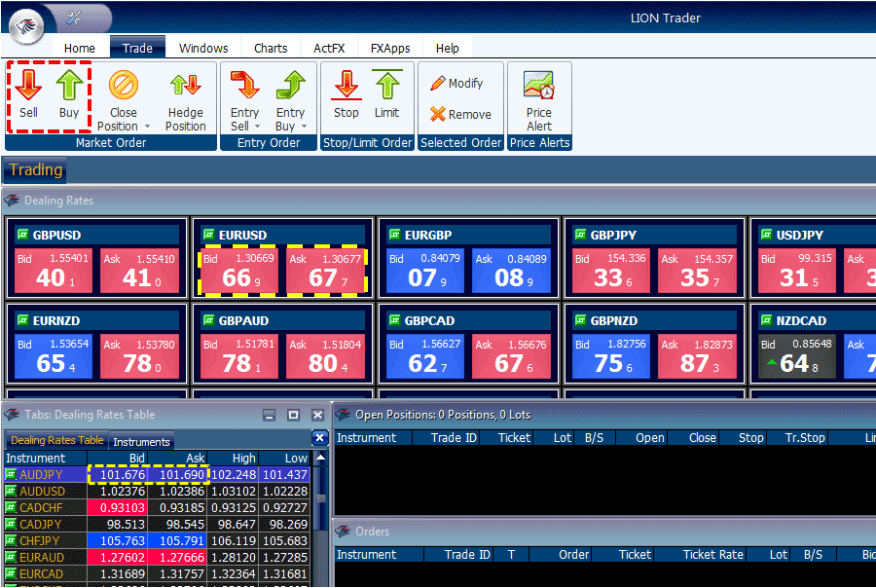Click the green icon beside AUDJPY row
The height and width of the screenshot is (588, 876).
11,474
